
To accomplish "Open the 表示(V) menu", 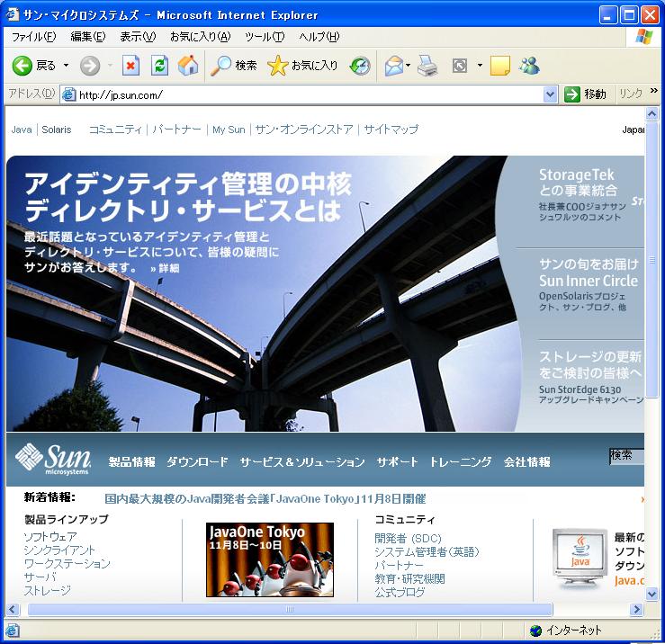I will point(138,37).
